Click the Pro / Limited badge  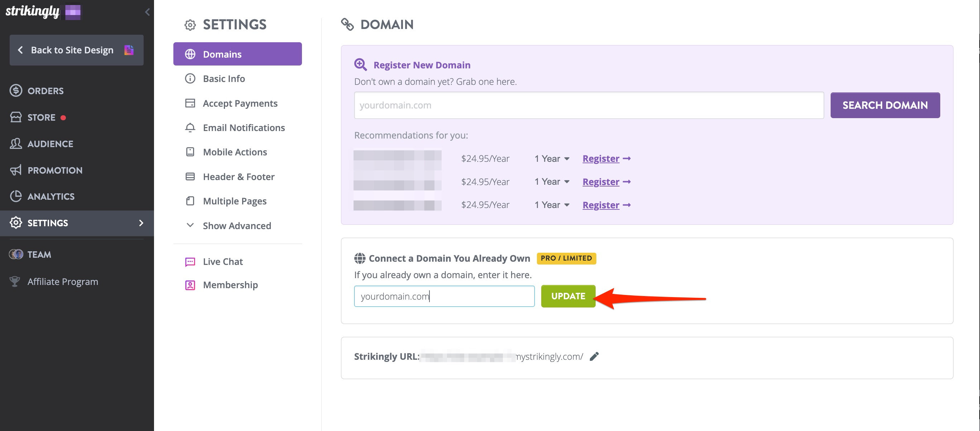click(x=566, y=258)
